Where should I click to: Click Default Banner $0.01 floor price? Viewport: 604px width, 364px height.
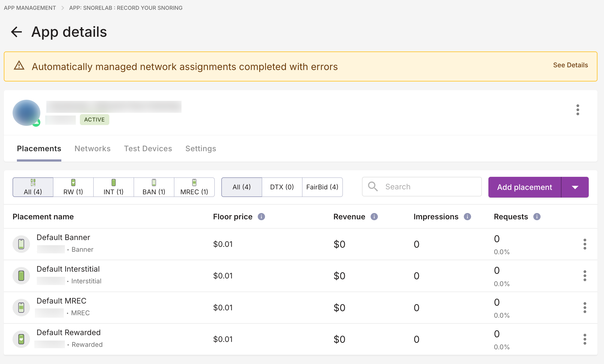pyautogui.click(x=223, y=244)
